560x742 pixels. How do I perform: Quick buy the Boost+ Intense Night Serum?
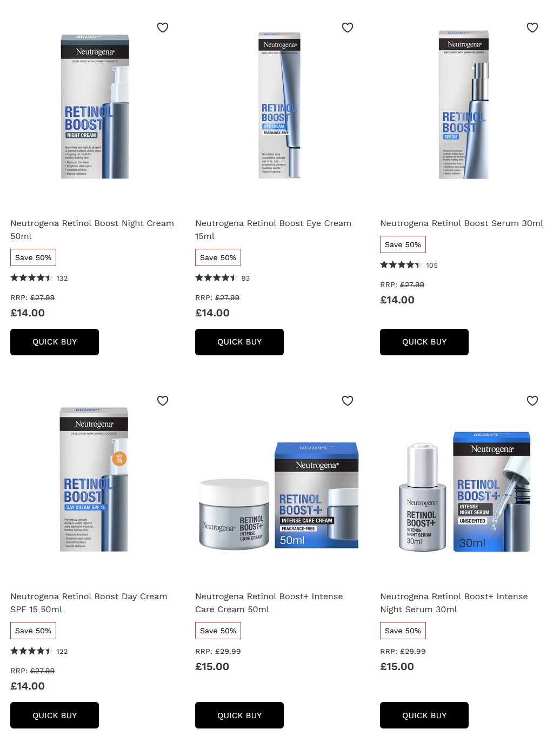coord(424,715)
